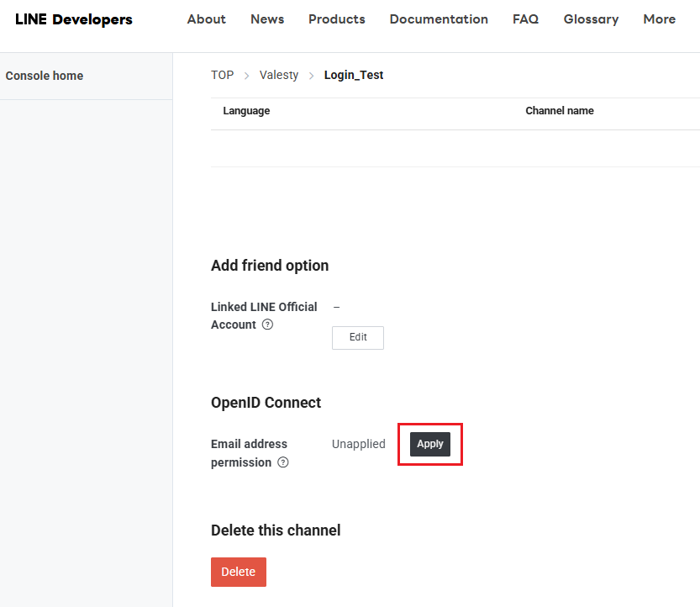Click the red Delete channel button

(239, 572)
